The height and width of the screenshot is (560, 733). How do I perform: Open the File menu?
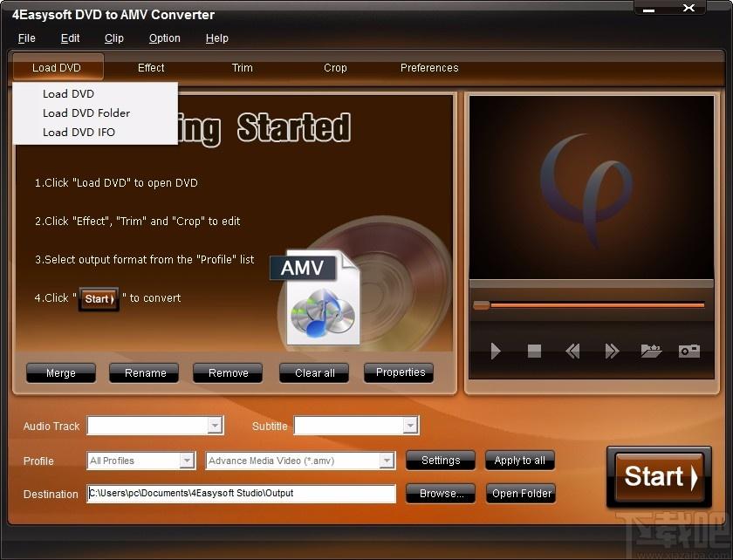[x=27, y=38]
